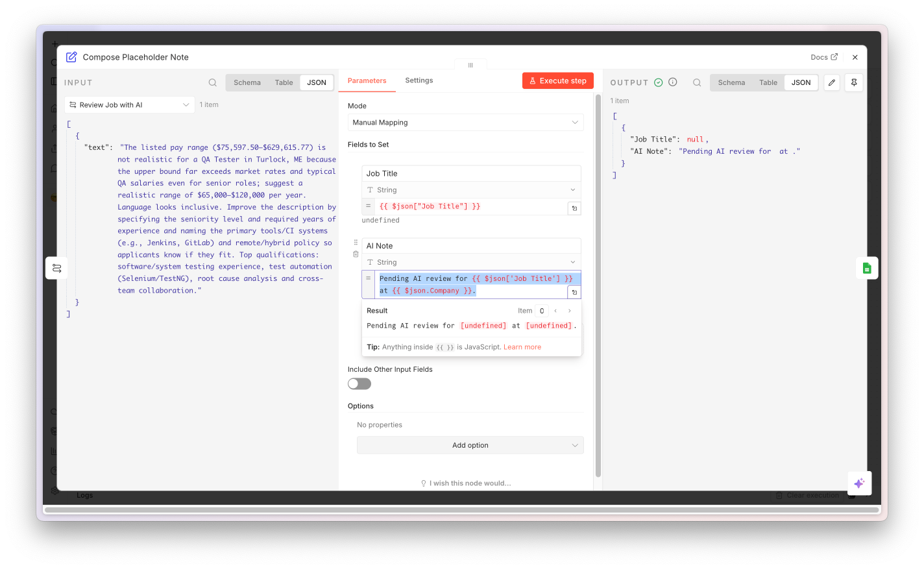Click the Job Title expression value field
This screenshot has width=924, height=569.
470,206
